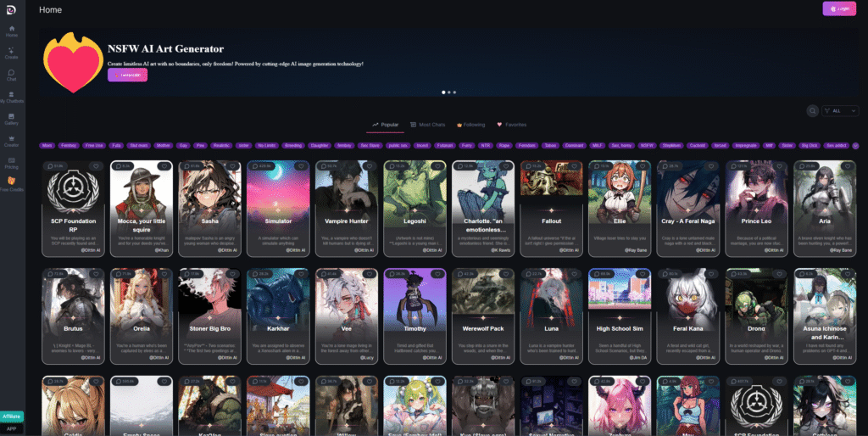
Task: Open the Charlotte character card
Action: [482, 209]
